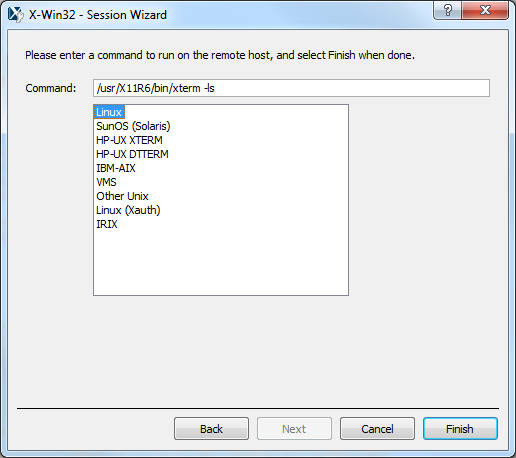The image size is (516, 458).
Task: Select the Linux (Xauth) entry
Action: pos(128,210)
